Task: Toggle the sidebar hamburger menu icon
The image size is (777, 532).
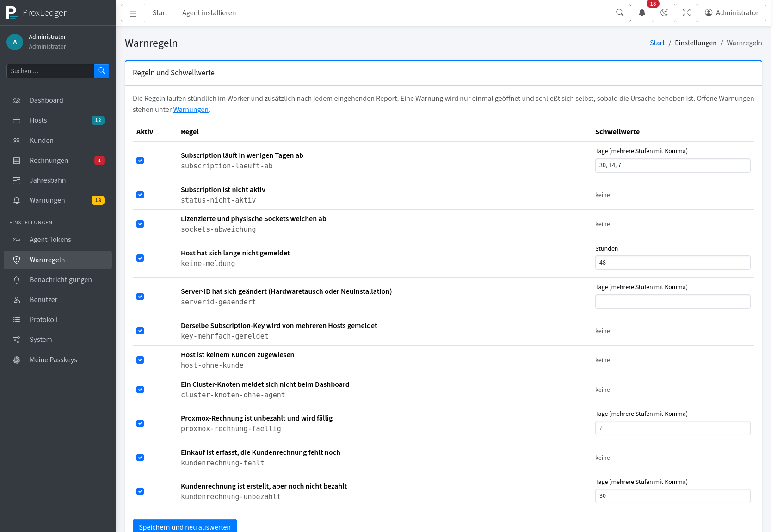Action: click(x=133, y=13)
